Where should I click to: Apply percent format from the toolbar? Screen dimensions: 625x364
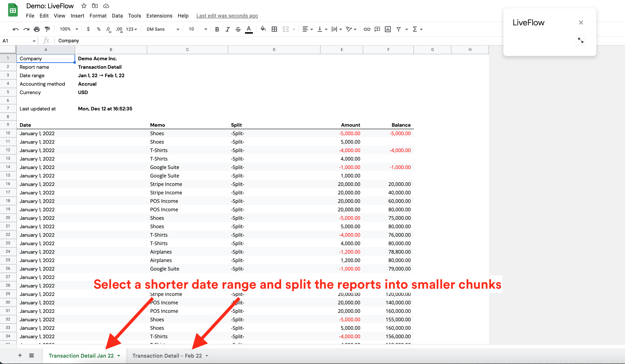tap(99, 29)
